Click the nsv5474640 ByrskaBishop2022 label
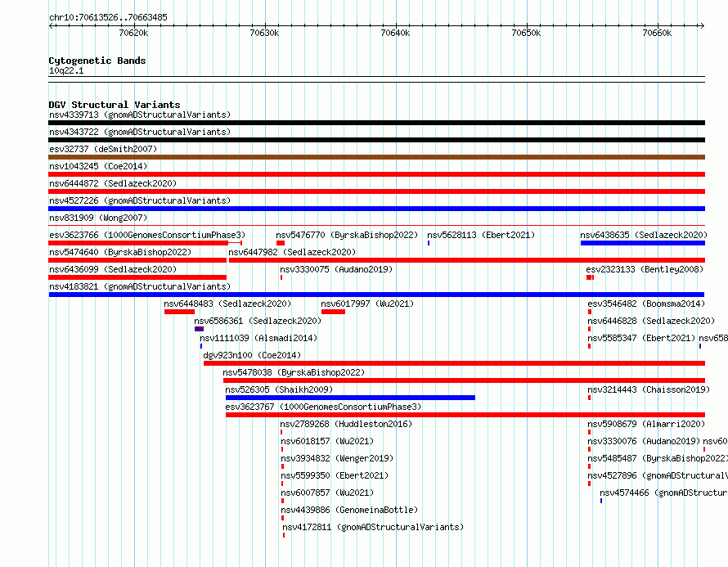 120,252
